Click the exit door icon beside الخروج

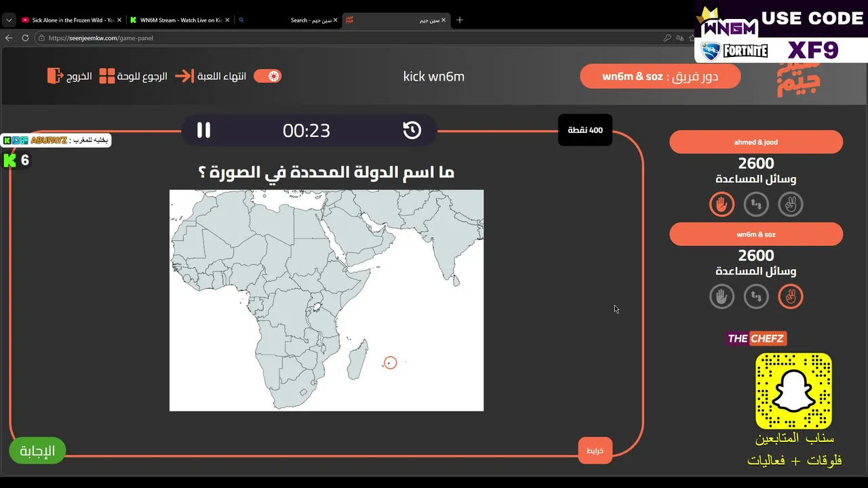[x=55, y=76]
